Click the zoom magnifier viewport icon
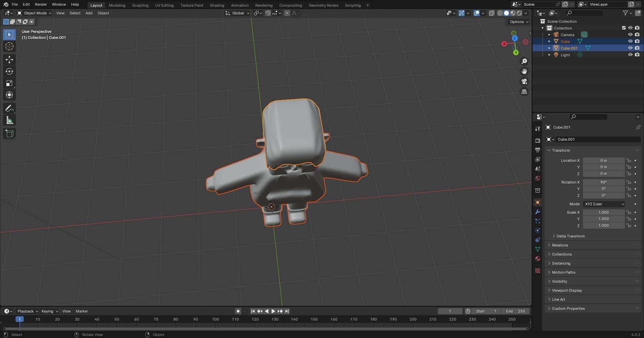This screenshot has height=338, width=644. [524, 61]
